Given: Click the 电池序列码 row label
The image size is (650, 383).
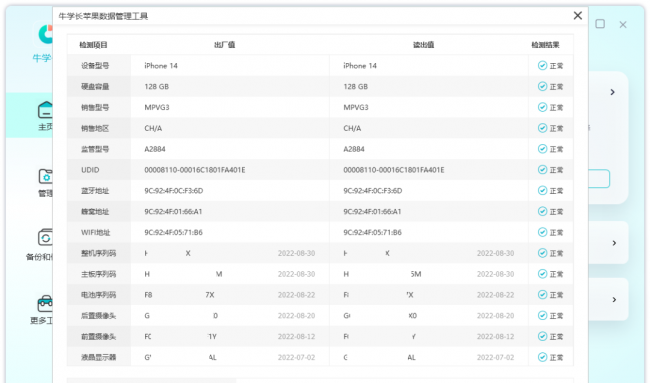Looking at the screenshot, I should pyautogui.click(x=98, y=295).
